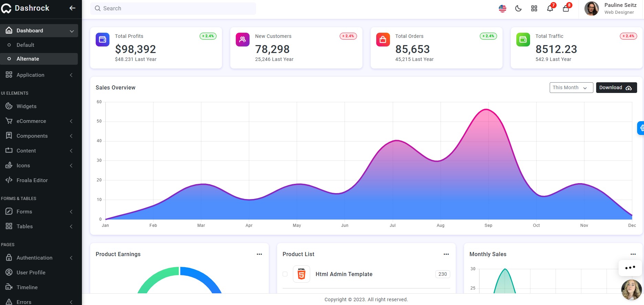The image size is (644, 305).
Task: Open the apps grid icon in header
Action: pyautogui.click(x=534, y=9)
